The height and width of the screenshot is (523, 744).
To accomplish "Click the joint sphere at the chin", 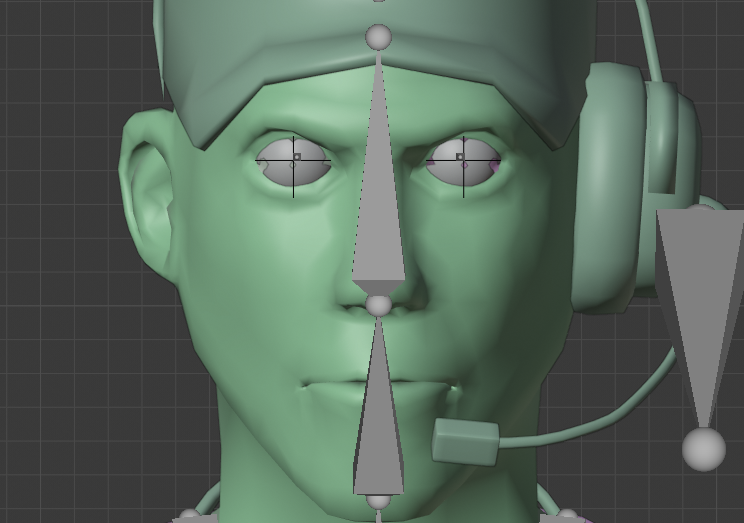I will [x=379, y=502].
